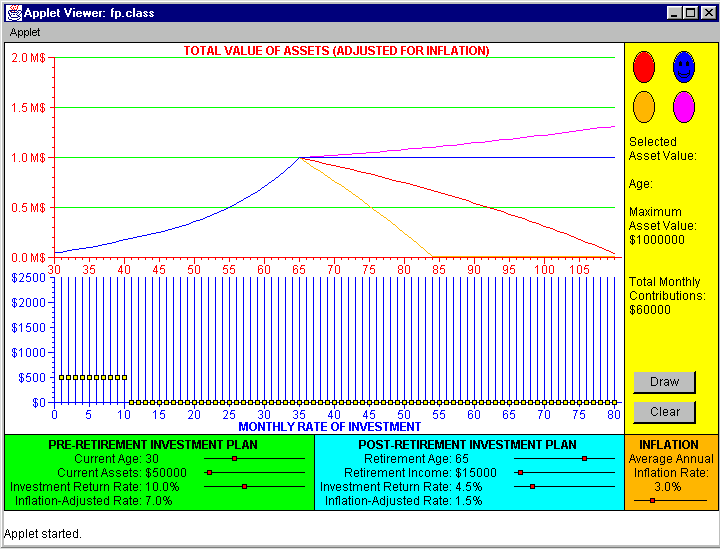Maximize the Applet Viewer window
Image resolution: width=720 pixels, height=549 pixels.
click(690, 13)
